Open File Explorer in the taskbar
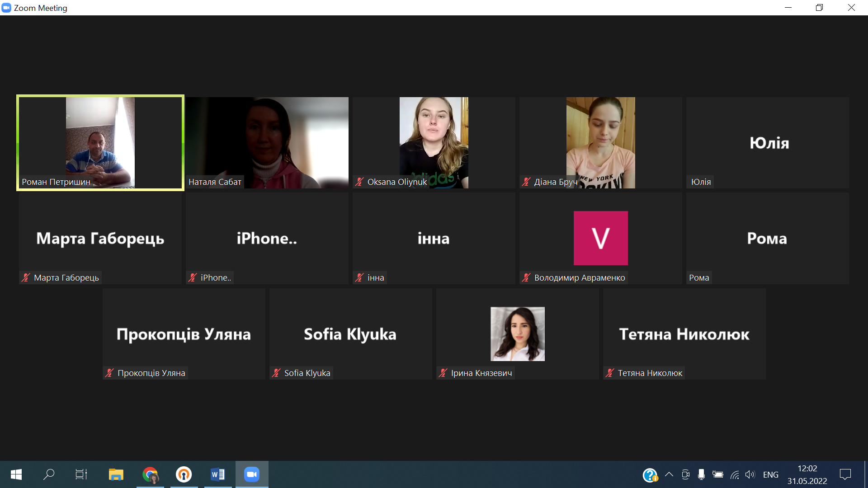The image size is (868, 488). point(116,474)
